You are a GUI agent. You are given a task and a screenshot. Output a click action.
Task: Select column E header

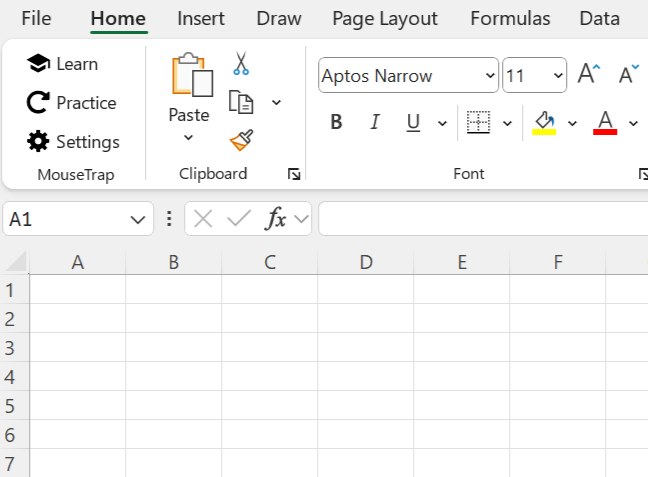[x=462, y=262]
